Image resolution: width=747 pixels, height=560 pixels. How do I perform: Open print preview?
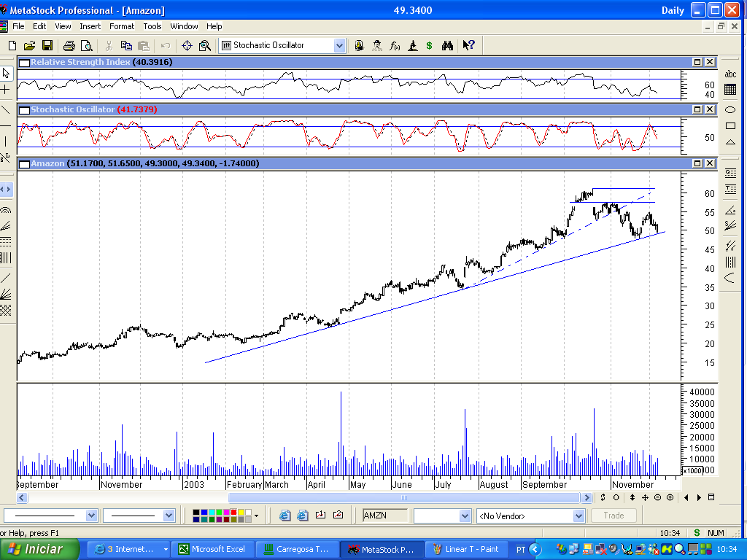[87, 46]
